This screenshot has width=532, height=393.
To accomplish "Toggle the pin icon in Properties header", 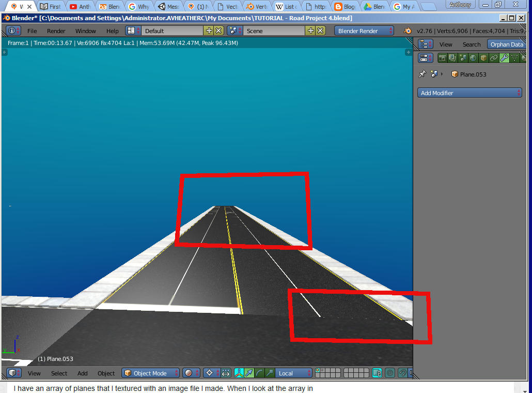I will [422, 74].
